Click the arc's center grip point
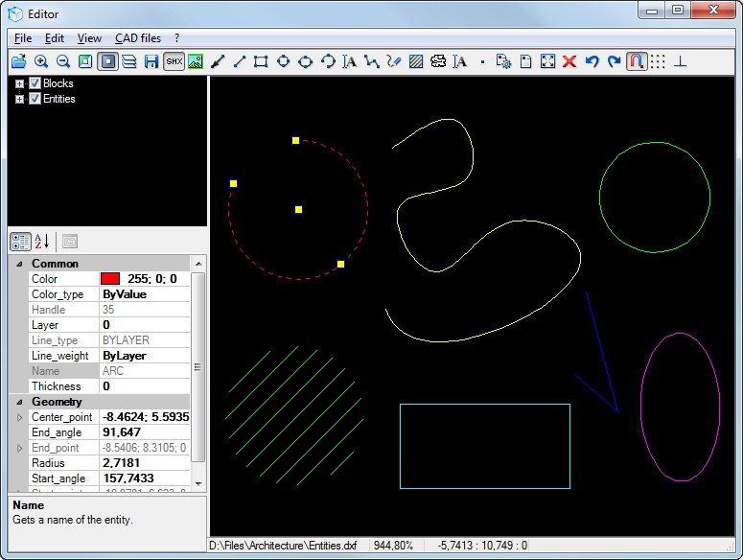Image resolution: width=743 pixels, height=560 pixels. (298, 209)
